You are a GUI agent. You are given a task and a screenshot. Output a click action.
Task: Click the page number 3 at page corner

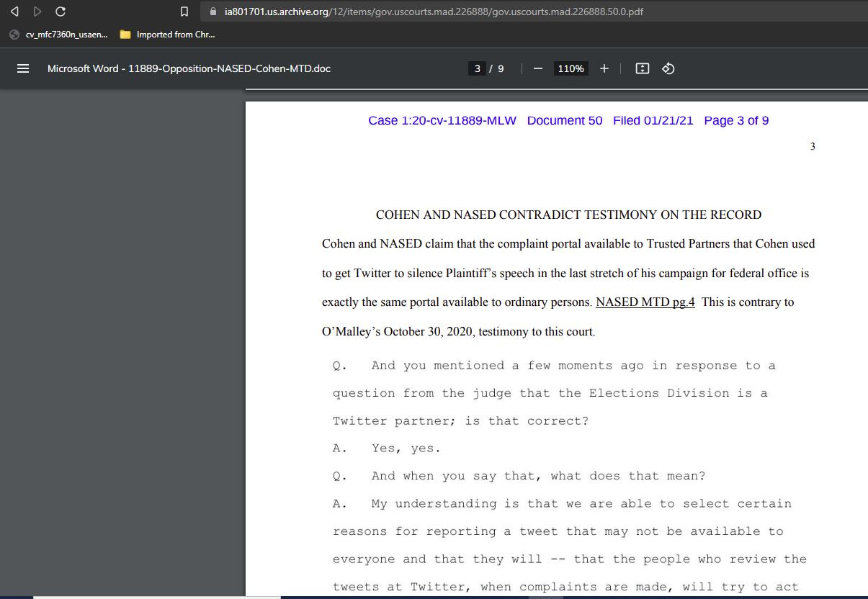click(x=813, y=147)
